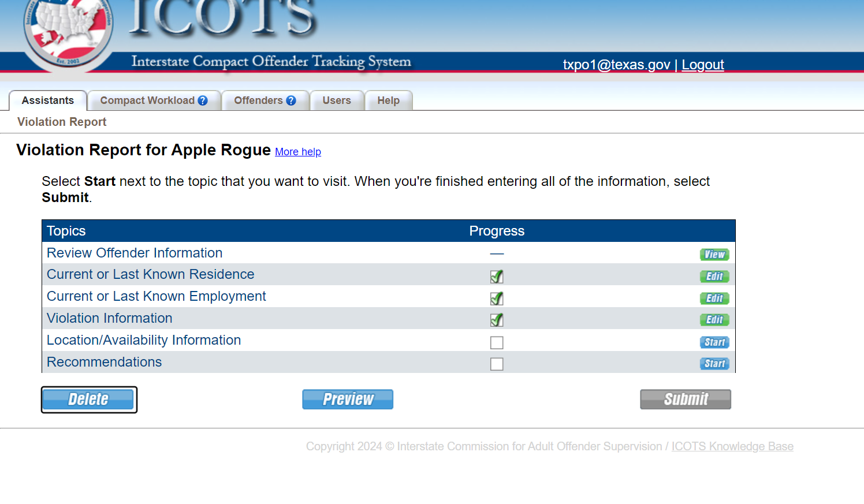Edit Violation Information topic

click(x=714, y=320)
